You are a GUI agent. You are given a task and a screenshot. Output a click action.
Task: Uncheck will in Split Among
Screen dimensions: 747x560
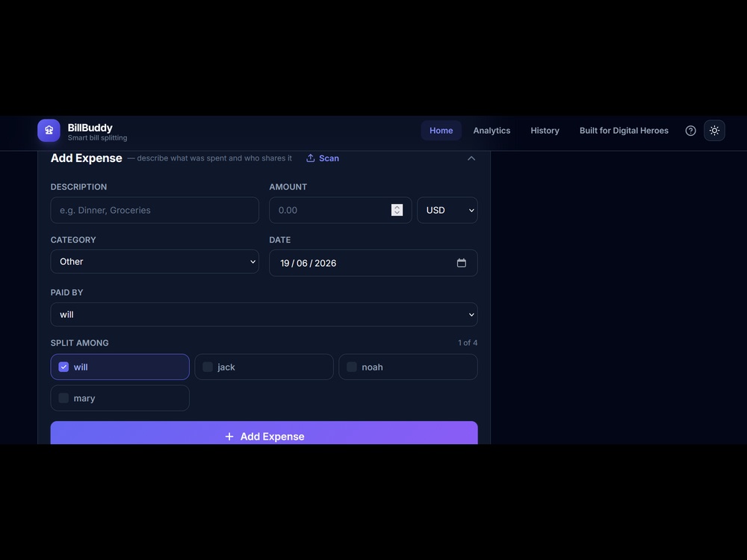[120, 367]
